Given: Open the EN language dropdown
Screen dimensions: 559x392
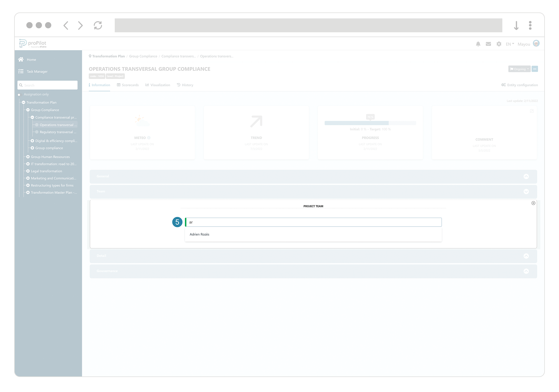Looking at the screenshot, I should coord(509,44).
